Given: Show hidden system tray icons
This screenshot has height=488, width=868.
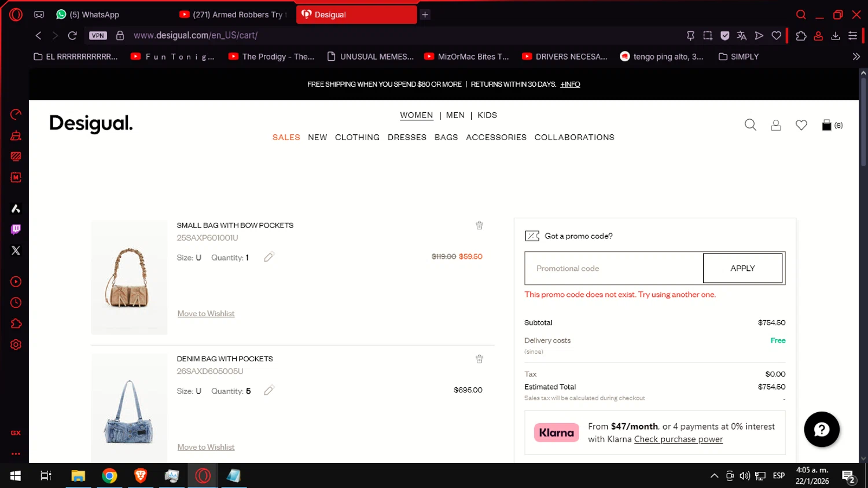Looking at the screenshot, I should pyautogui.click(x=714, y=476).
